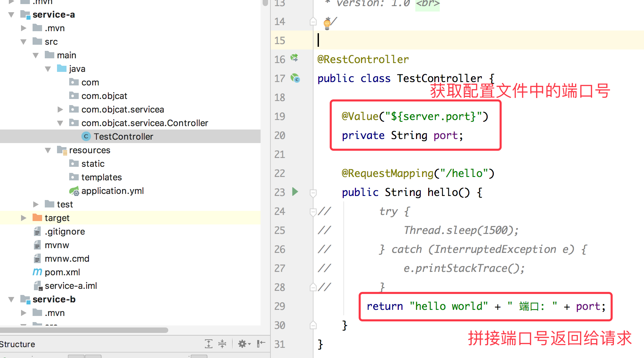This screenshot has height=358, width=644.
Task: Expand the test folder
Action: pos(36,204)
